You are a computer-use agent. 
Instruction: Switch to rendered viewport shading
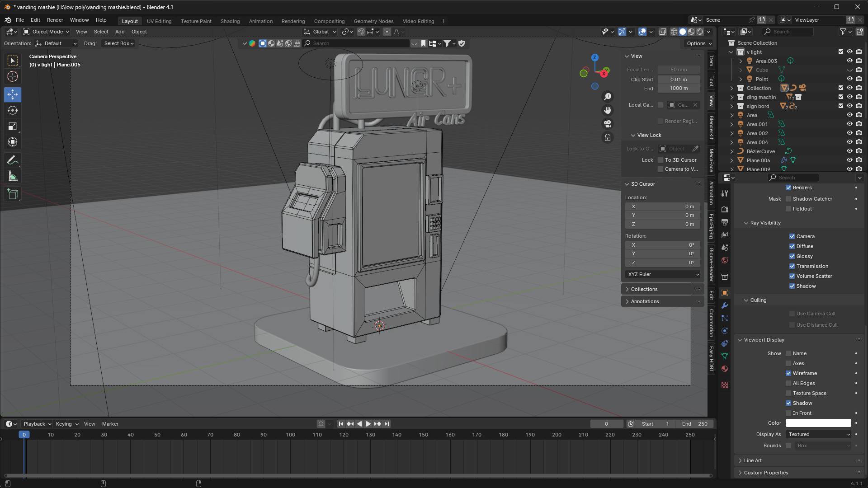(700, 32)
